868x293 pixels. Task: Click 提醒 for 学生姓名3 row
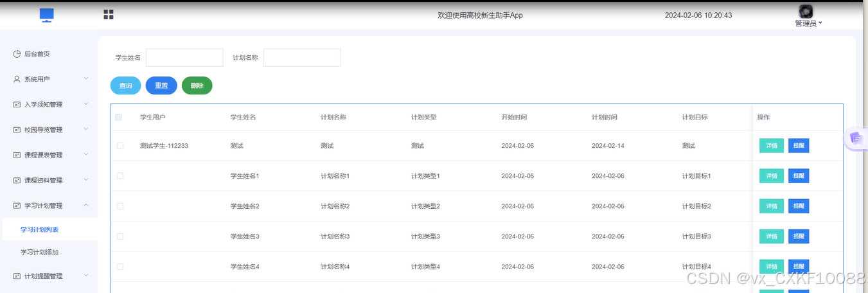click(x=799, y=236)
